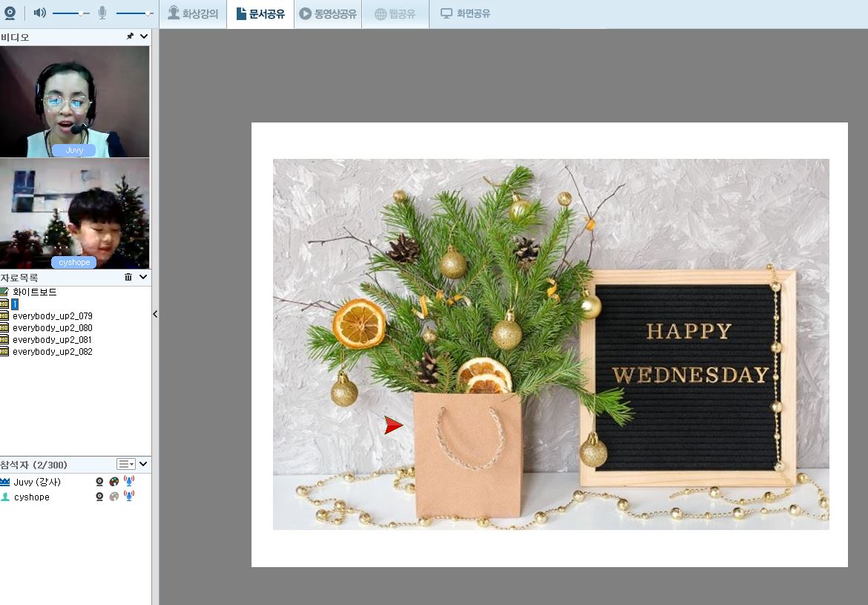Screen dimensions: 868x605
Task: Select everybody_up2_080 in document list
Action: [52, 328]
